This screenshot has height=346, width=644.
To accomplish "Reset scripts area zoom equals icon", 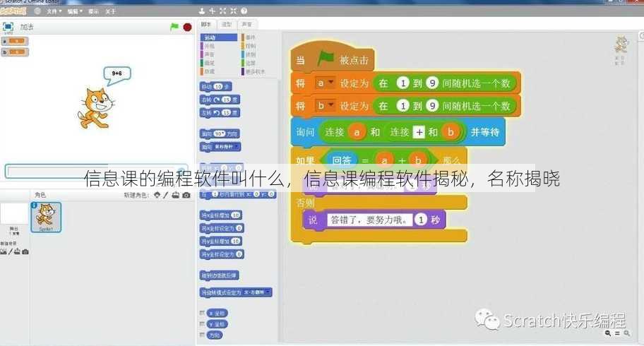I will point(617,333).
